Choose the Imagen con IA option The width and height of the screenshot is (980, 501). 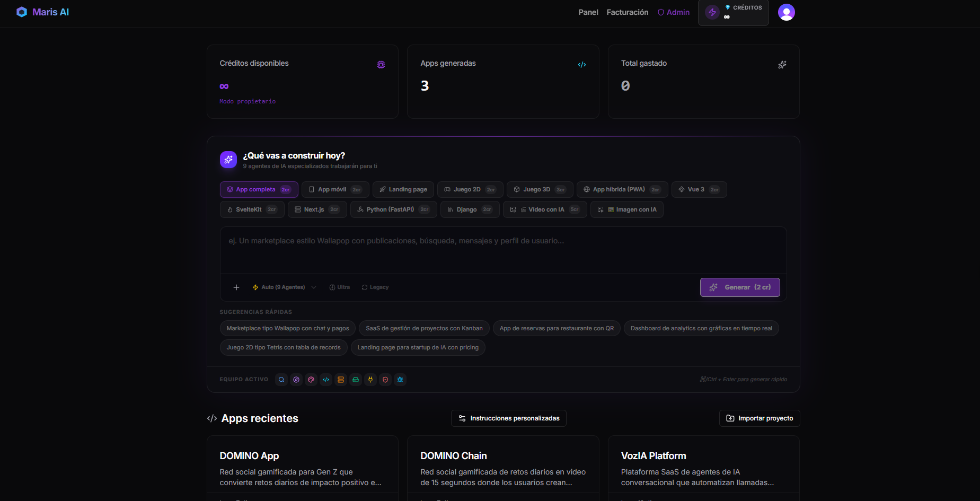click(626, 209)
